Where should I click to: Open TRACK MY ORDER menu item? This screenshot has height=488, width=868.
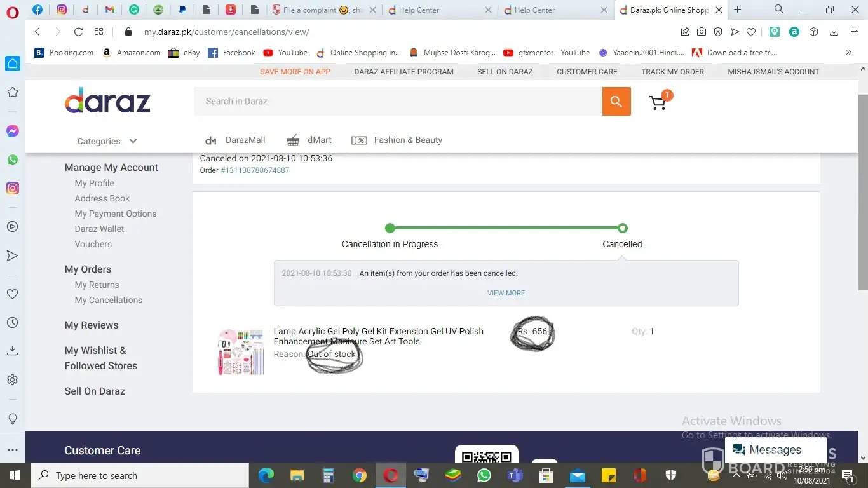(672, 72)
